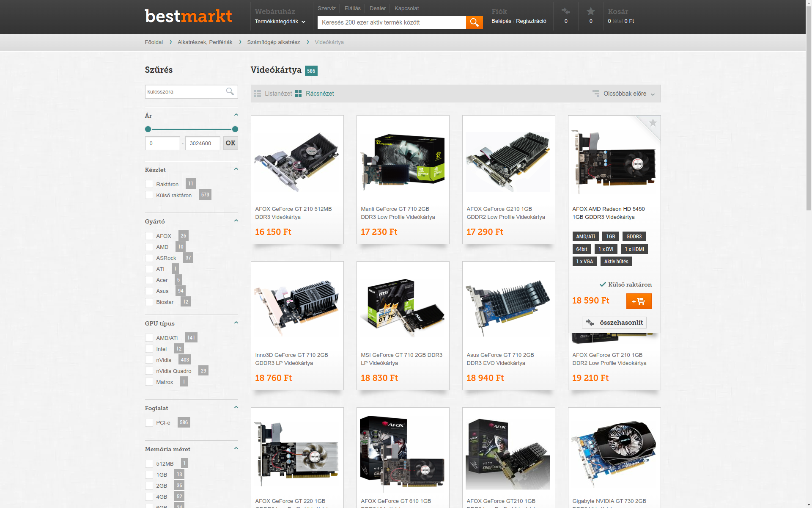This screenshot has height=508, width=812.
Task: Click the GDDR3 tag on Radeon HD 5450
Action: (x=634, y=237)
